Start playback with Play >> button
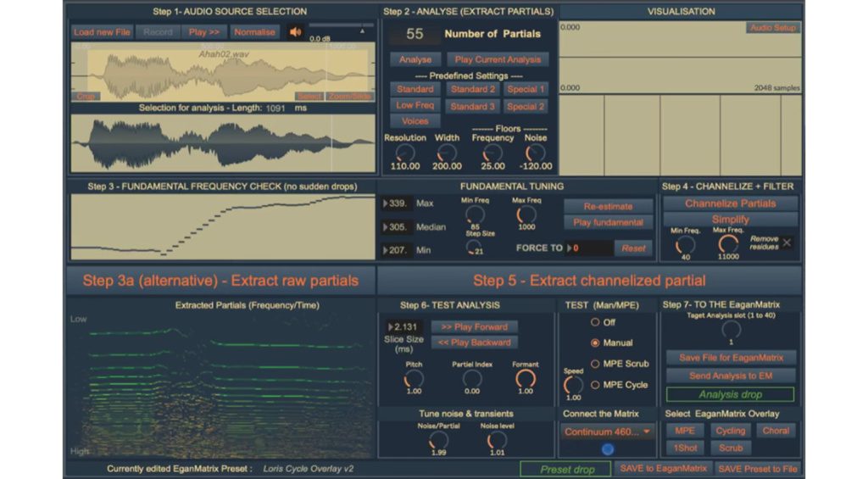 click(203, 32)
